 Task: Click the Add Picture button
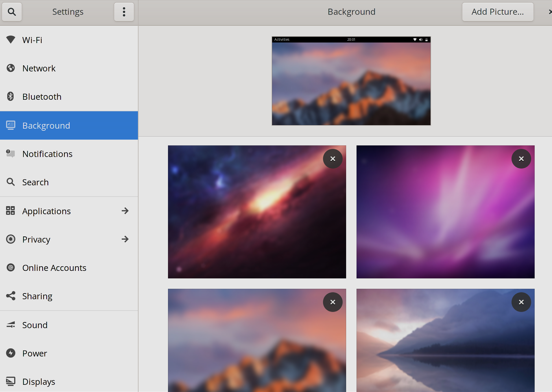[x=498, y=12]
